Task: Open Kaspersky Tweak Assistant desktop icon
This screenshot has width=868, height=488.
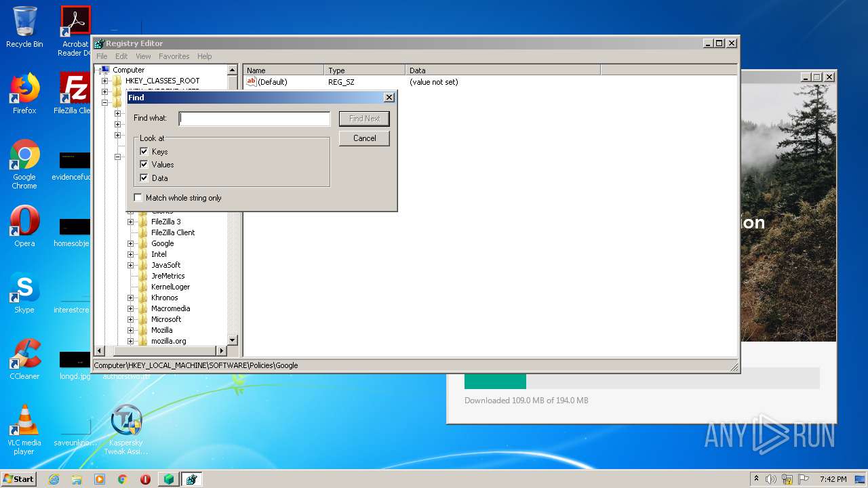Action: (126, 430)
